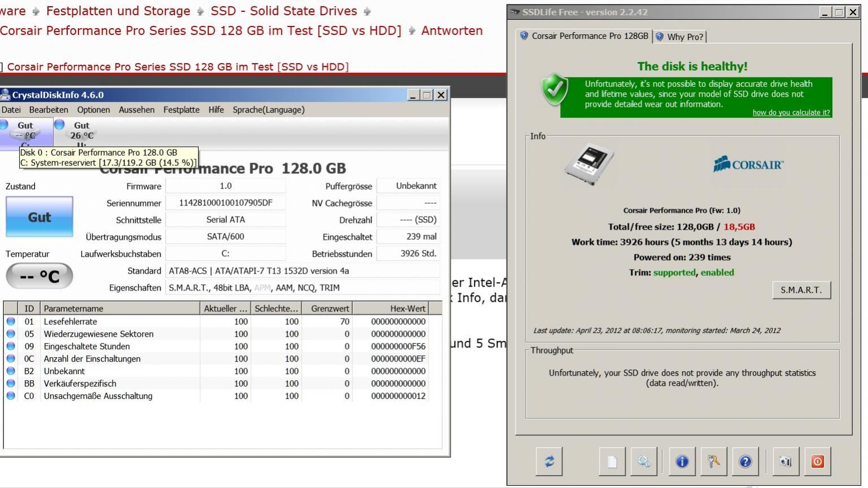Open the Optionen menu
Viewport: 868px width, 488px height.
click(x=94, y=109)
